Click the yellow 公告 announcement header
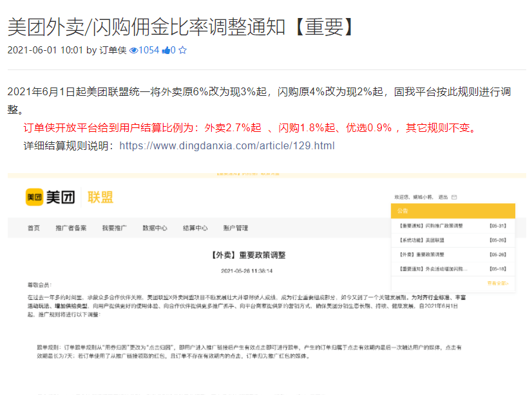This screenshot has height=395, width=532. [x=453, y=211]
